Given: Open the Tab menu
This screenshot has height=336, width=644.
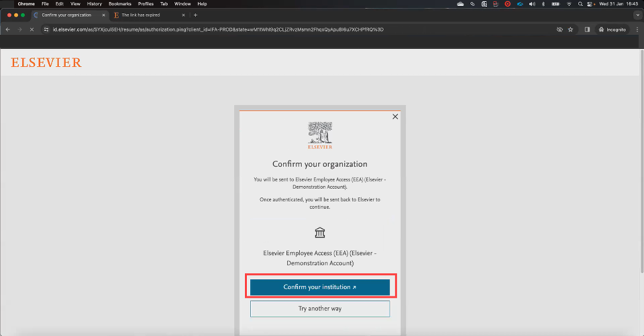Looking at the screenshot, I should point(164,3).
